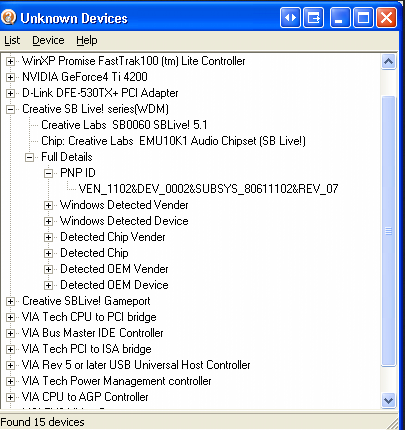Select Detected Chip Vender label
Image resolution: width=405 pixels, height=430 pixels.
pyautogui.click(x=113, y=237)
